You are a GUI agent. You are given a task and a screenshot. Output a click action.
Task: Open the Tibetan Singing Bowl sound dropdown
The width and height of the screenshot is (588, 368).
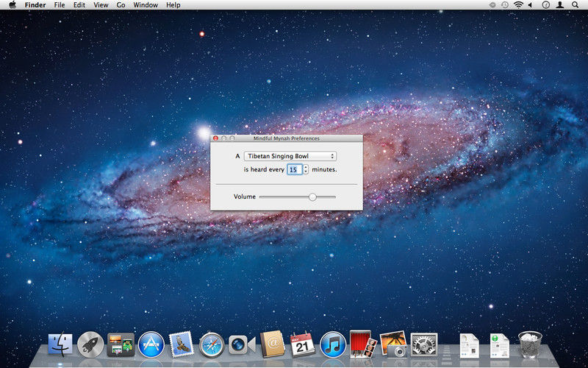pyautogui.click(x=290, y=156)
